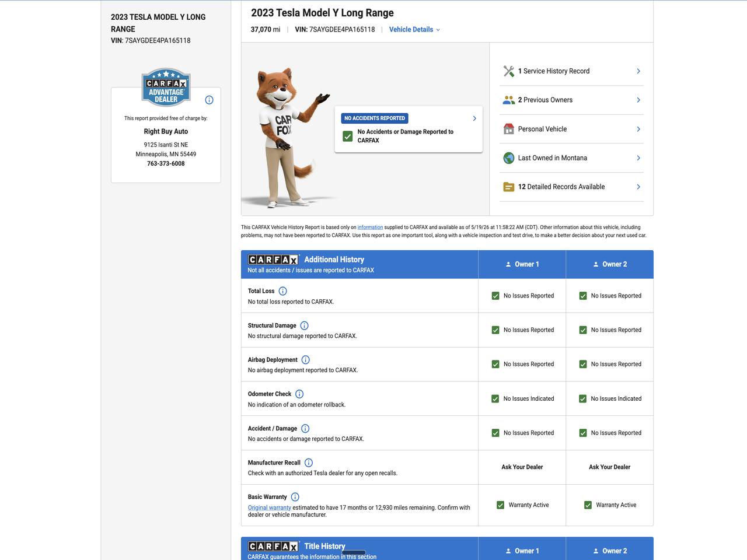Image resolution: width=747 pixels, height=560 pixels.
Task: Click the CARFAX logo in Title History header
Action: click(273, 547)
